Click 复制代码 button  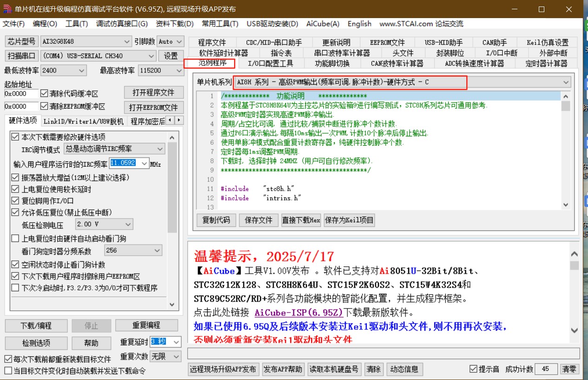[216, 220]
